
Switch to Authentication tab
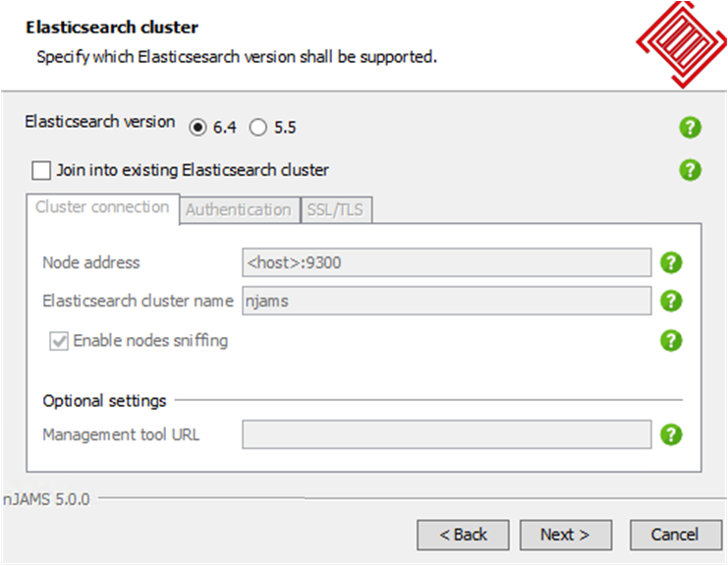tap(239, 210)
